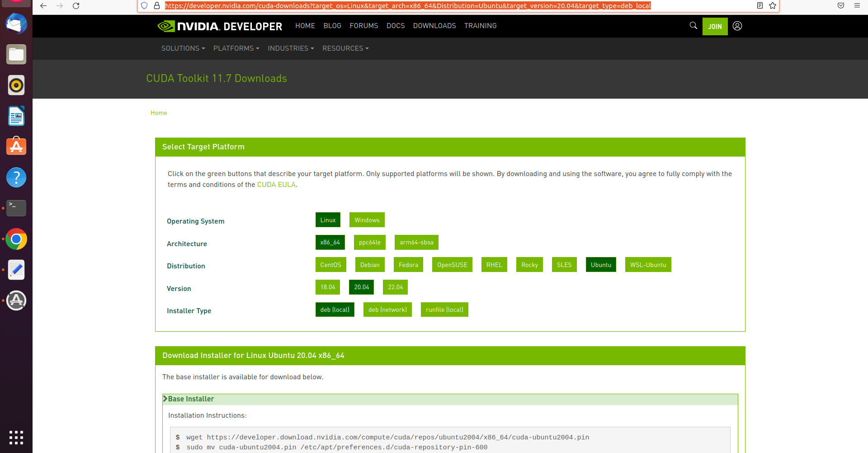Expand the RESOURCES dropdown menu

pos(345,48)
